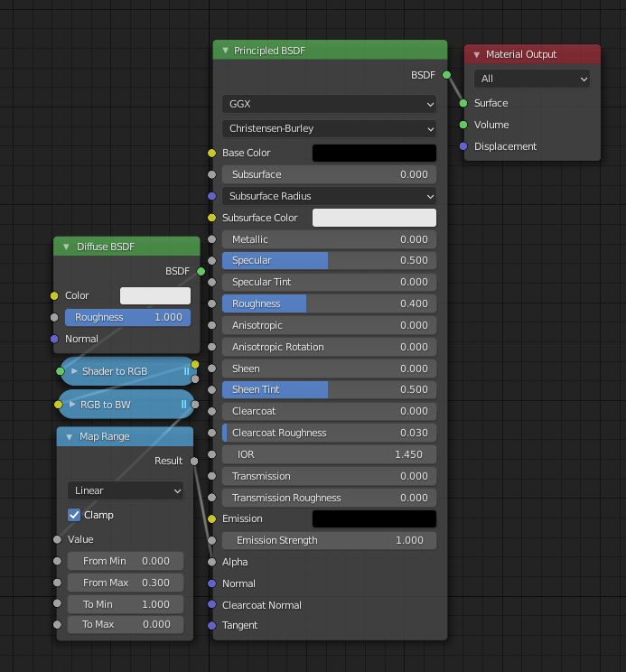
Task: Click the Sheen value field
Action: (329, 369)
